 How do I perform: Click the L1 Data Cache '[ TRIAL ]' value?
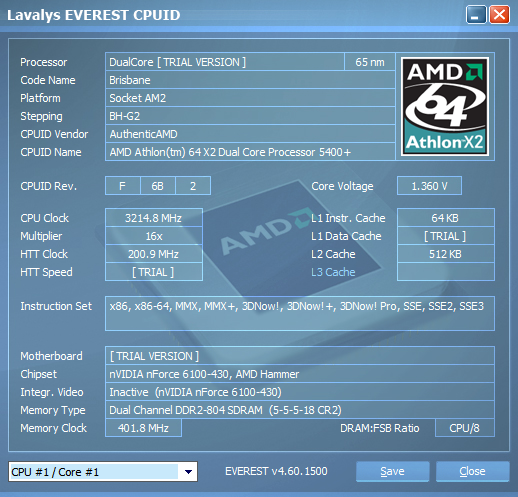click(x=446, y=236)
